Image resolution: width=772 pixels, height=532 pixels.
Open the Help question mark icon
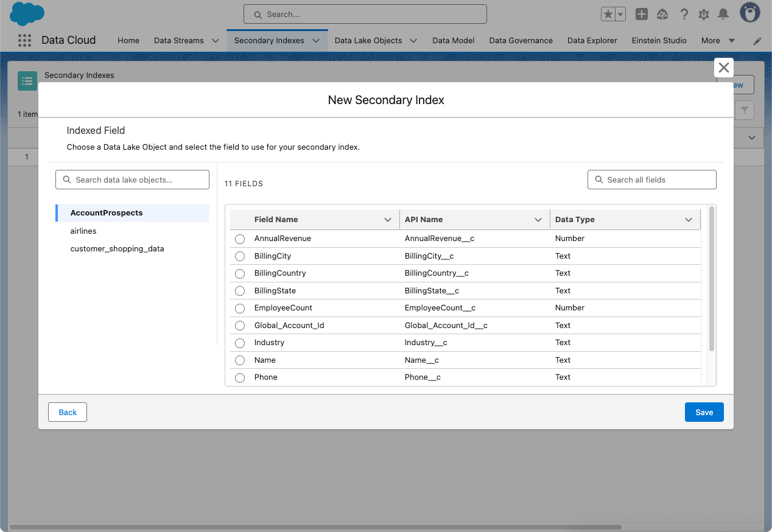click(x=684, y=14)
